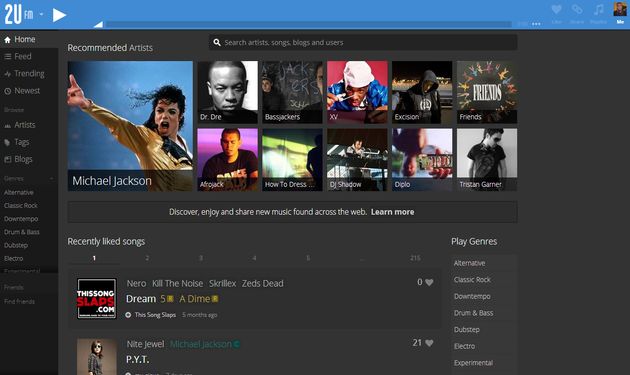Select Drum & Bass genre in sidebar

click(x=22, y=232)
